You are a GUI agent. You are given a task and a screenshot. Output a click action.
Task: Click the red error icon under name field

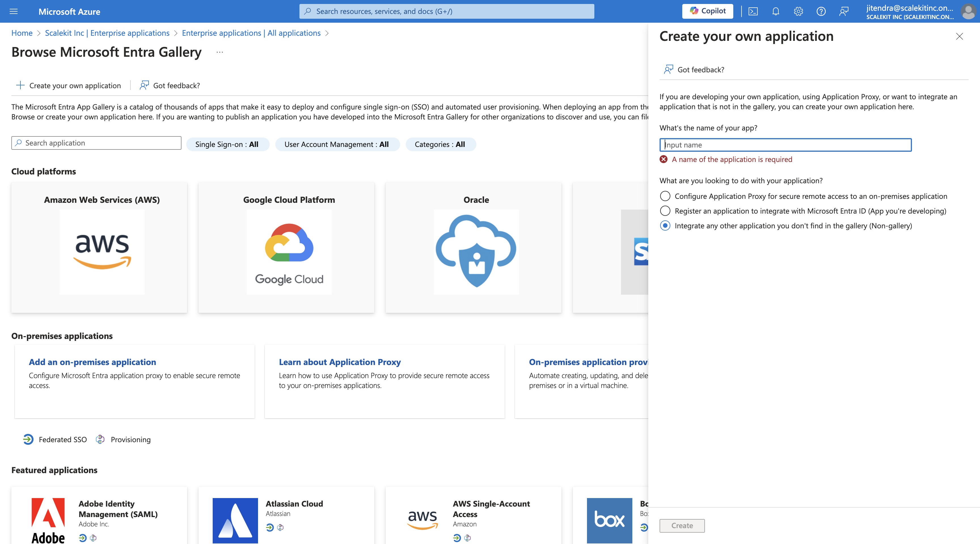(664, 159)
